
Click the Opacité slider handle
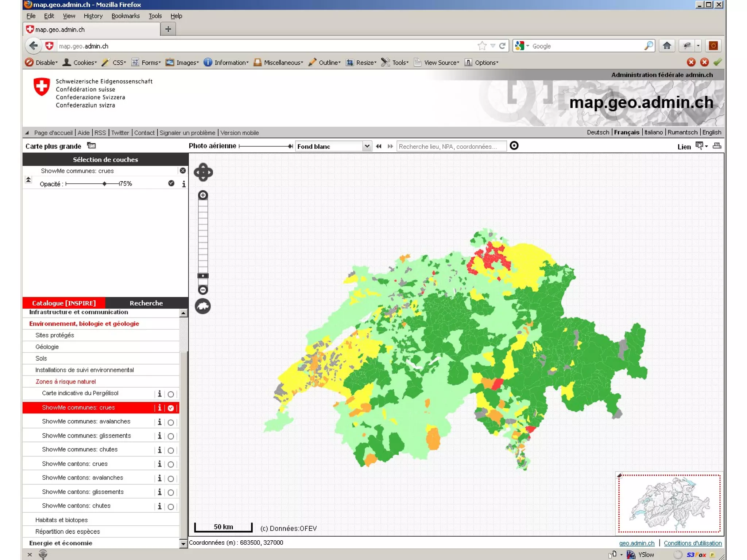pyautogui.click(x=105, y=183)
